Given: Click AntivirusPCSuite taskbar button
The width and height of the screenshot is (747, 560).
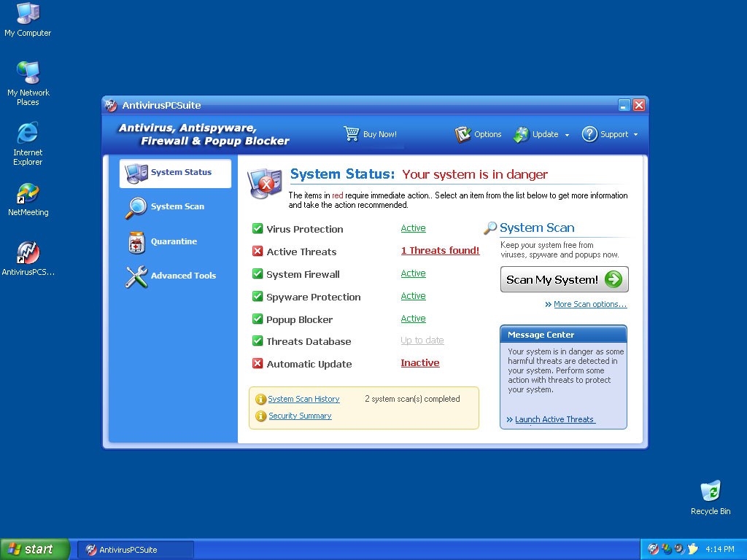Looking at the screenshot, I should 136,549.
